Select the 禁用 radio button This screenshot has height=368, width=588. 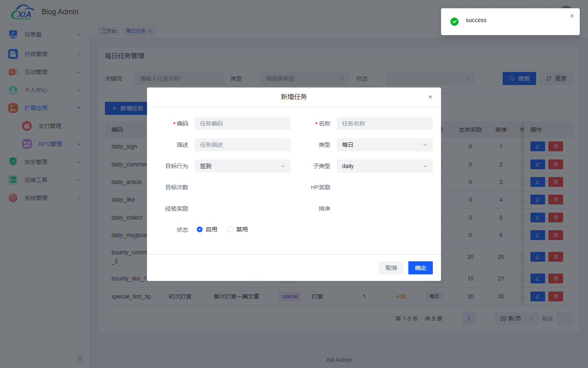(x=230, y=229)
